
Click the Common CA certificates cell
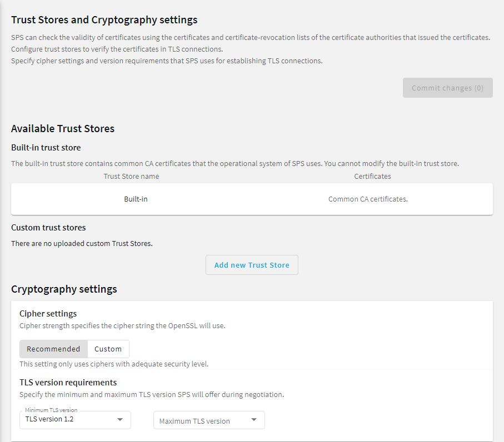[368, 199]
